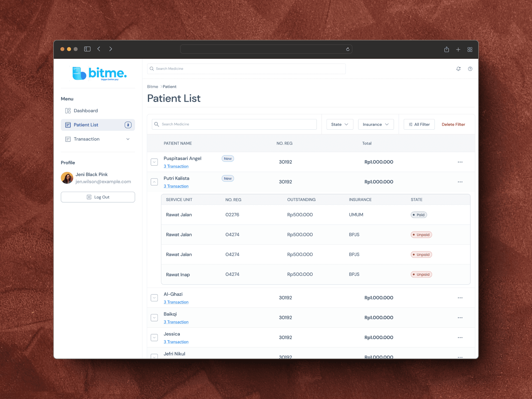This screenshot has height=399, width=532.
Task: Toggle the browser sidebar panel icon
Action: (x=87, y=49)
